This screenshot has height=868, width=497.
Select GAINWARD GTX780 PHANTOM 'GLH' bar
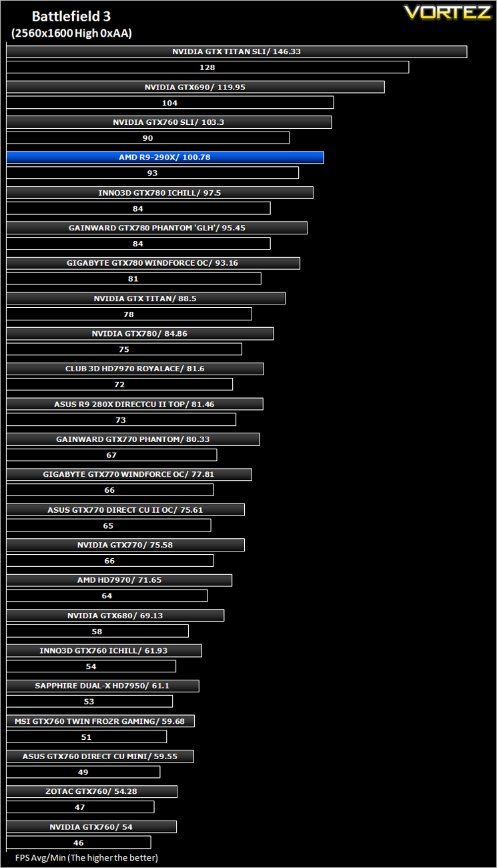(x=157, y=228)
